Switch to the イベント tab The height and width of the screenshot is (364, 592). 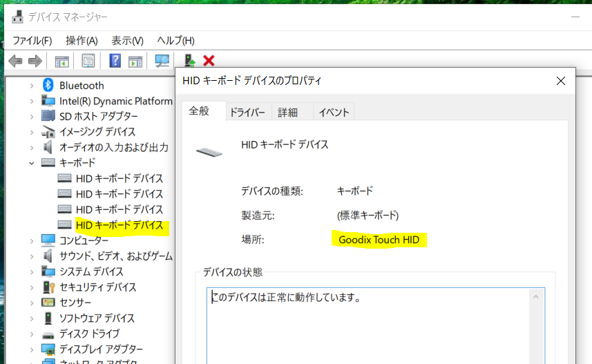334,112
